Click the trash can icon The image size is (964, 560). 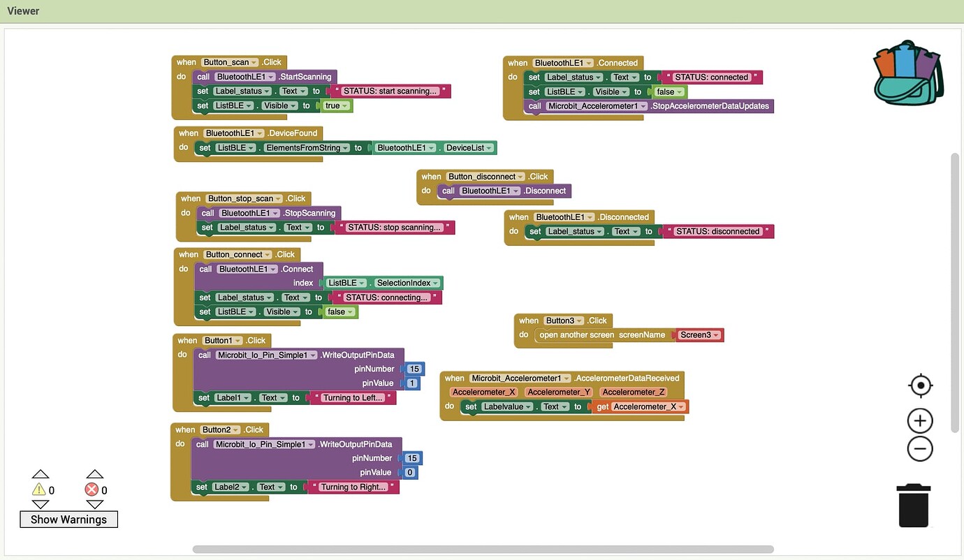[x=913, y=506]
